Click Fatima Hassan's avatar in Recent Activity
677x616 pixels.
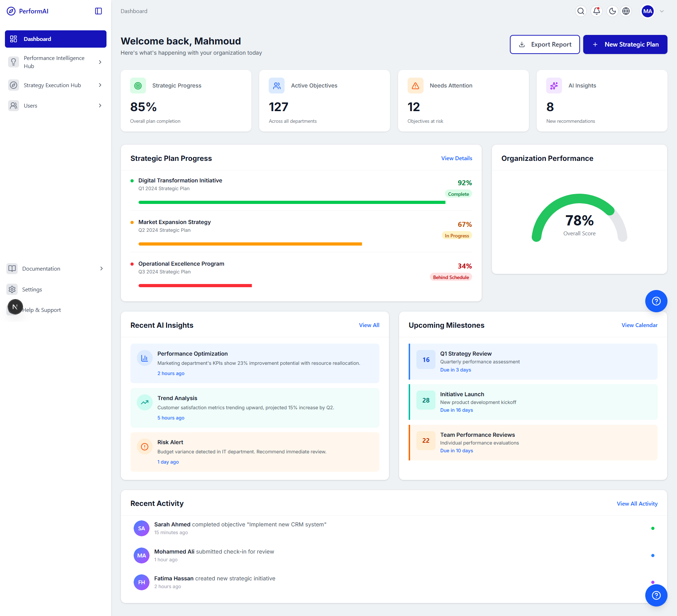coord(141,582)
